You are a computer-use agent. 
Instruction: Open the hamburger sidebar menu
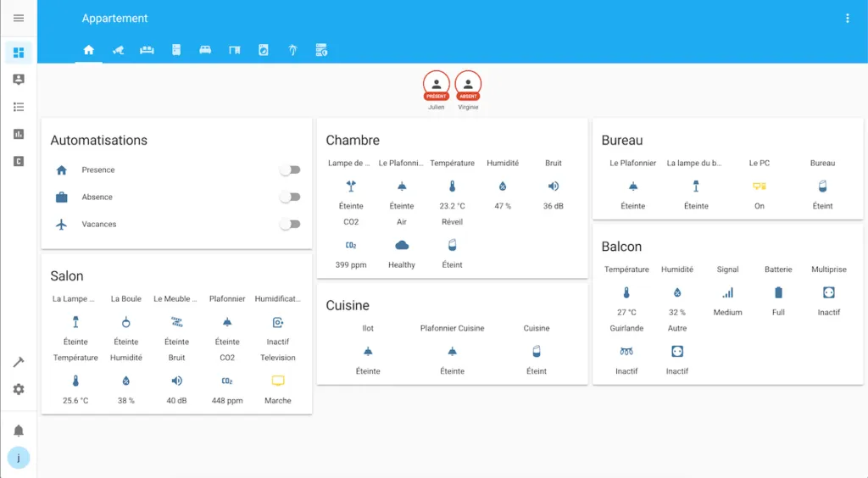19,18
